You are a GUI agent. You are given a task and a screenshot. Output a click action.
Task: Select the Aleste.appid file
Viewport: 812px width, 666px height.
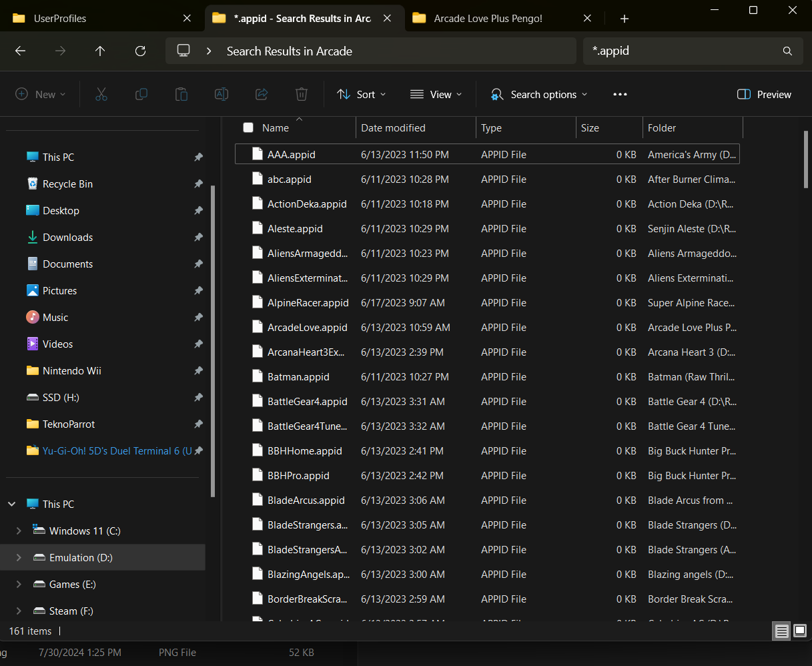(x=487, y=228)
